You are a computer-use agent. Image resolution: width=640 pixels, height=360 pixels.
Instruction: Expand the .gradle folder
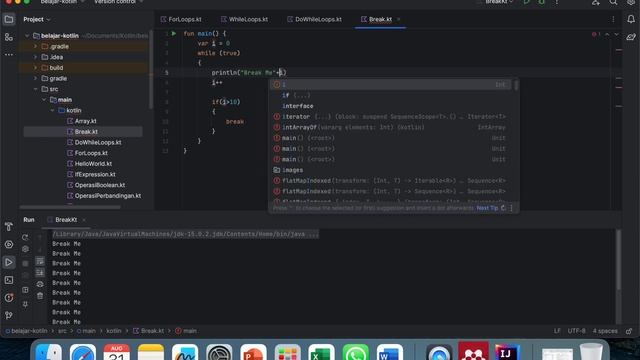(x=36, y=47)
